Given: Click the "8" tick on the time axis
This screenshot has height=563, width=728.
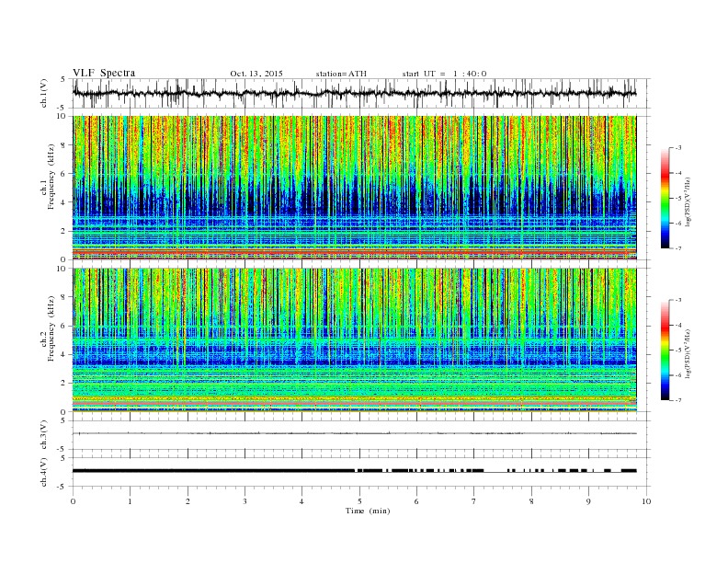Looking at the screenshot, I should [x=531, y=501].
